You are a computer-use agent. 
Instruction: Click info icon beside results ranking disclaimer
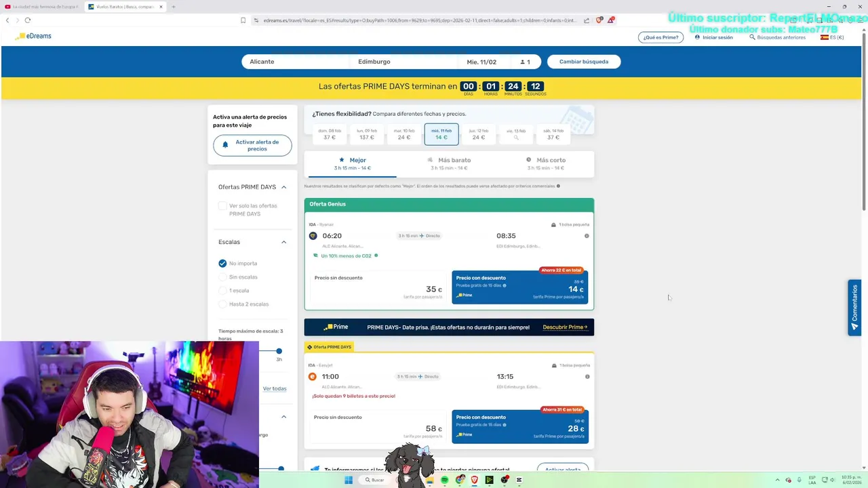click(x=558, y=186)
